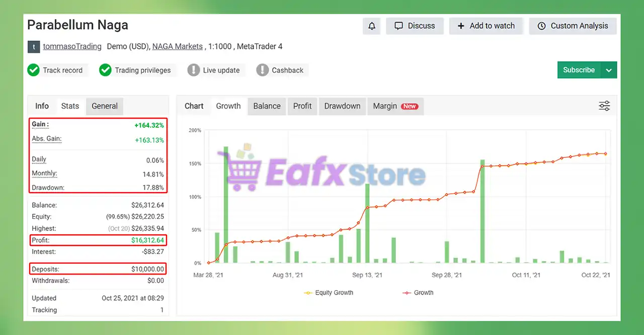Click the Gain label in Info panel
The image size is (644, 335).
pos(40,124)
